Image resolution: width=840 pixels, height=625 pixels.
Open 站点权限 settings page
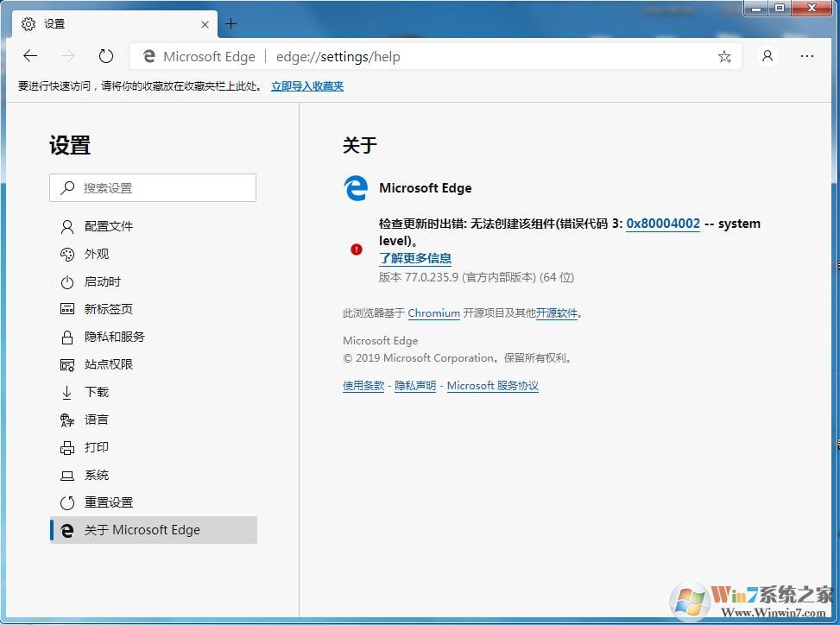pos(109,364)
